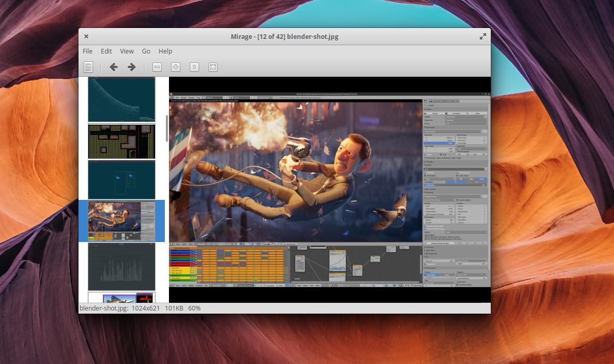Open the Edit menu
Viewport: 614px width, 364px height.
[x=106, y=51]
